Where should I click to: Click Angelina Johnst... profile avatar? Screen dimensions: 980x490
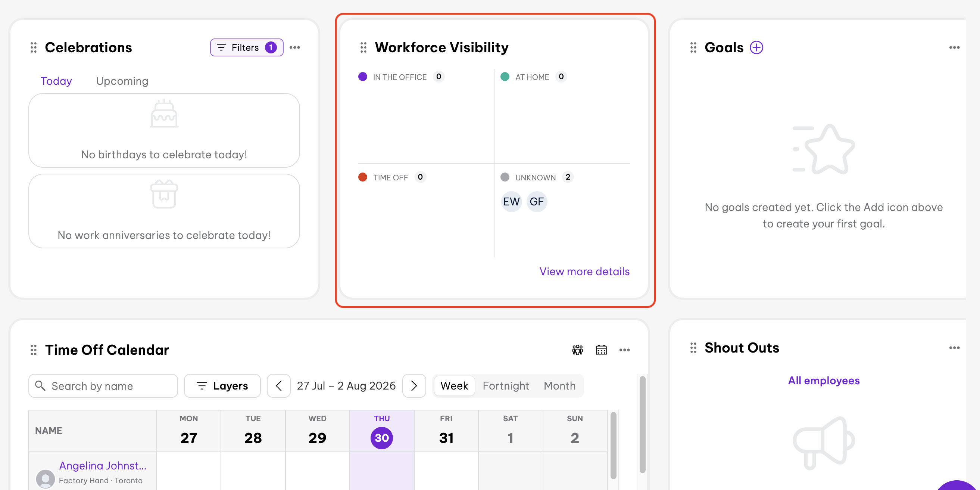(45, 478)
